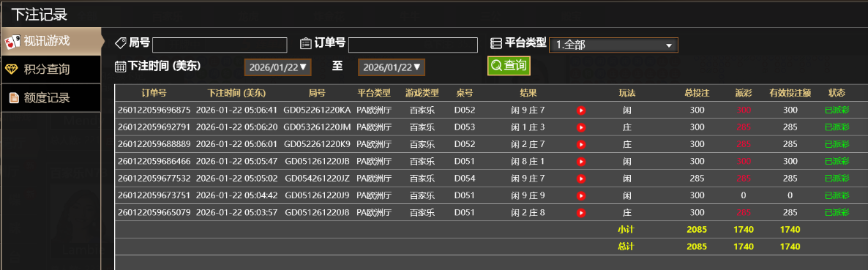
Task: Play video replay for order 260122059673751
Action: [580, 195]
